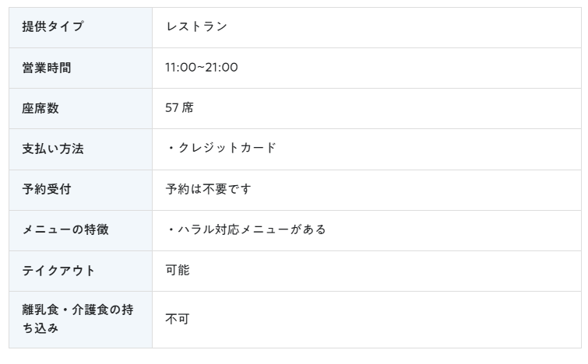Click the closing time 21:00

tap(221, 68)
